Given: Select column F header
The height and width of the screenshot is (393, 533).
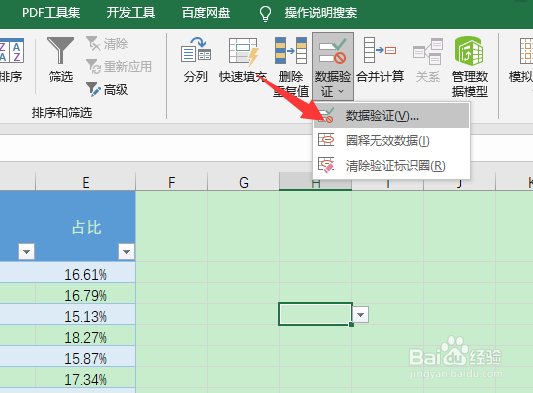Looking at the screenshot, I should (x=172, y=182).
